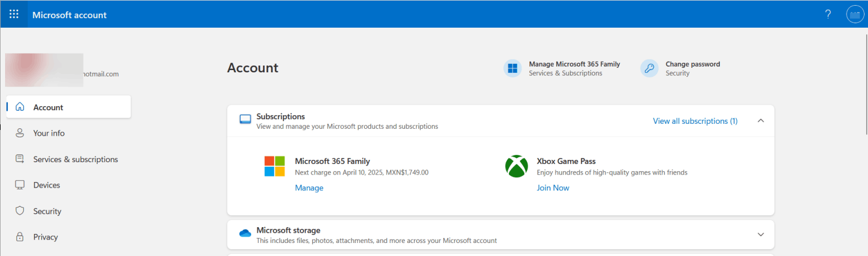Click the Microsoft storage cloud icon
The height and width of the screenshot is (256, 868).
point(245,233)
